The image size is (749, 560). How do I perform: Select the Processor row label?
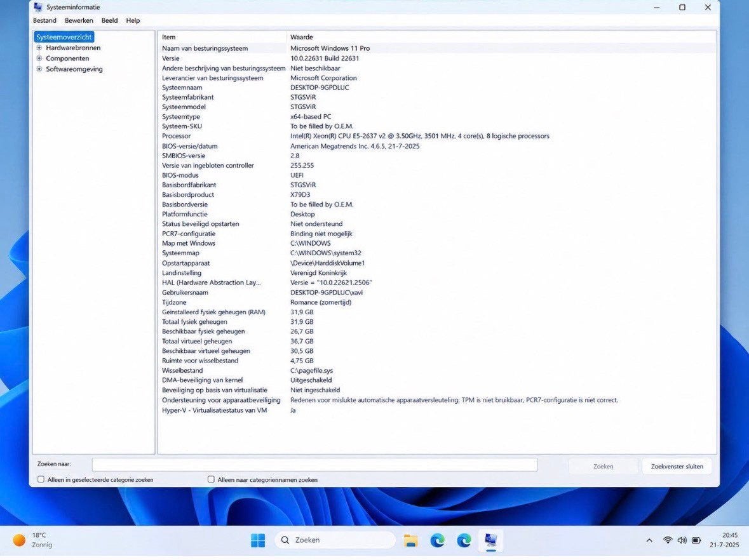click(176, 136)
